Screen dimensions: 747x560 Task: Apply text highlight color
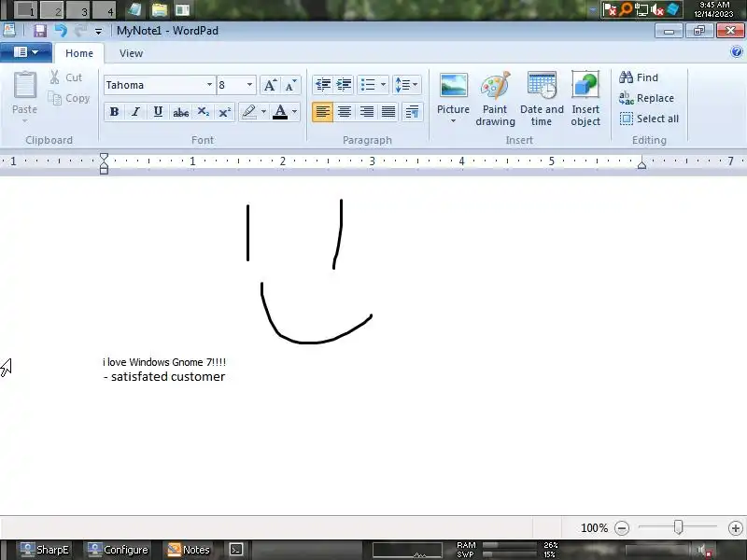[x=248, y=112]
